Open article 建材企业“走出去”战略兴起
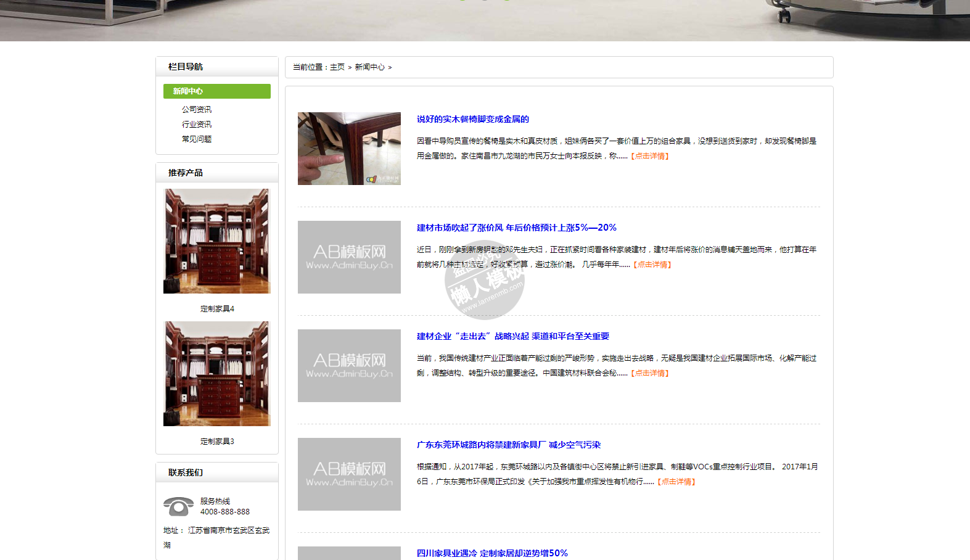 pos(512,336)
